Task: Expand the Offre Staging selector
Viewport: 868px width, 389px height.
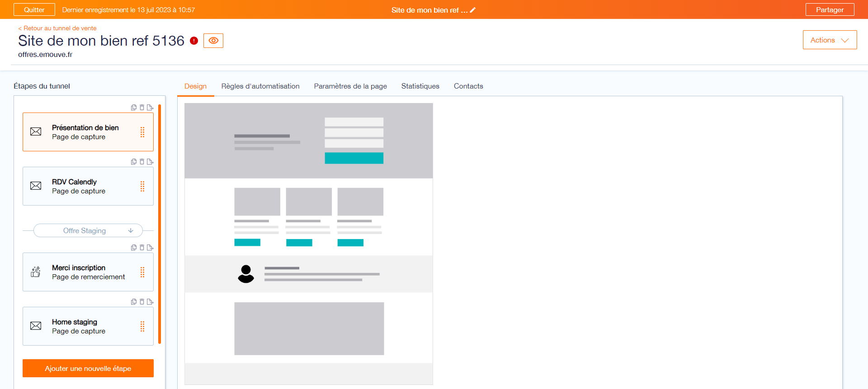Action: click(88, 230)
